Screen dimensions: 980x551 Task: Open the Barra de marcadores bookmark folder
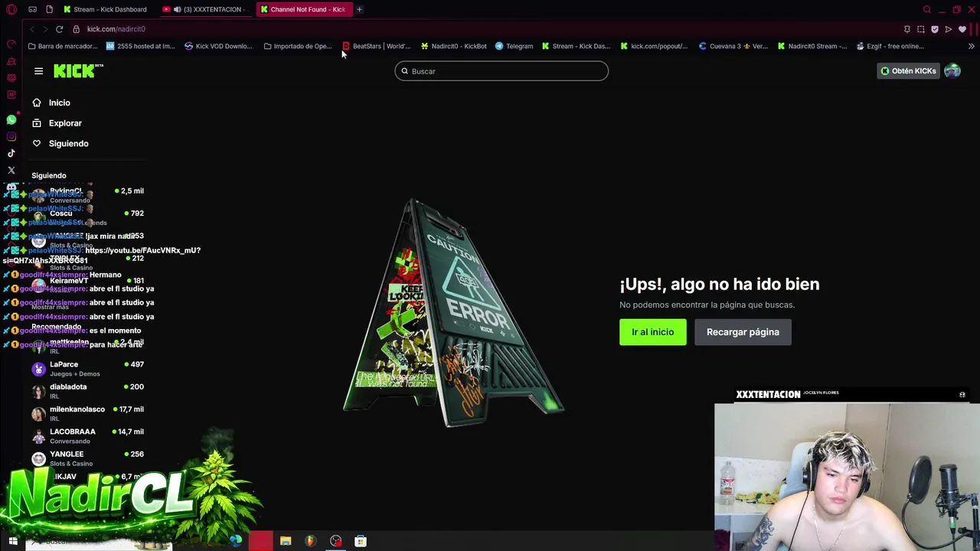pyautogui.click(x=63, y=46)
